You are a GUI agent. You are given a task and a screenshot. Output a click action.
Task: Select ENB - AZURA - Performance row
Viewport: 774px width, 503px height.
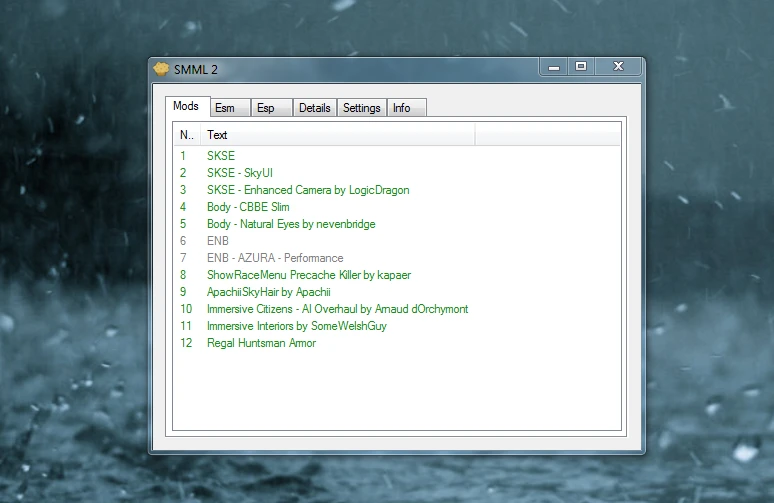(x=275, y=258)
